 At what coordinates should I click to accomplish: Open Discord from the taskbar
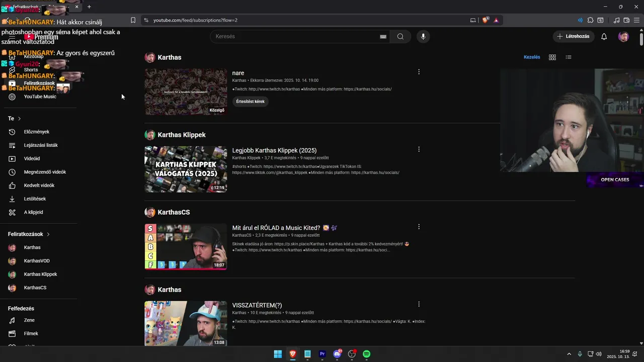337,354
